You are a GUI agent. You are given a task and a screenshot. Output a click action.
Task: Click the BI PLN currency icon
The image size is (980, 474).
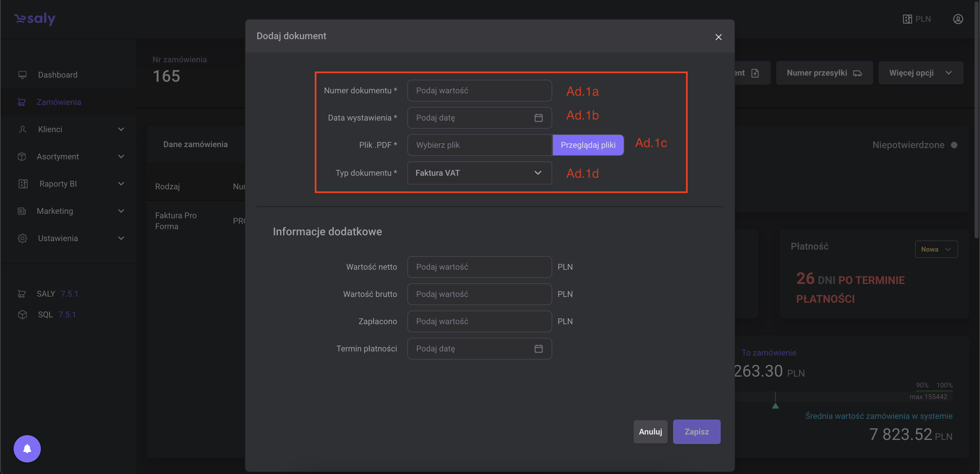(907, 19)
